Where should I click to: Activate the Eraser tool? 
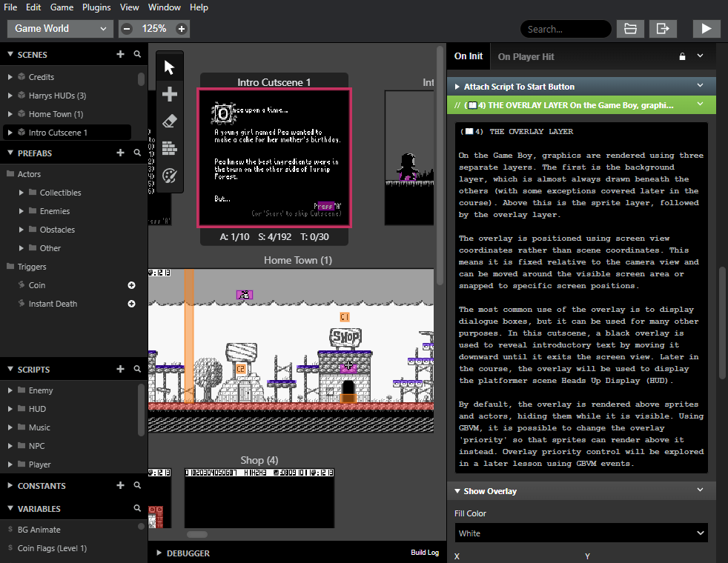click(170, 121)
